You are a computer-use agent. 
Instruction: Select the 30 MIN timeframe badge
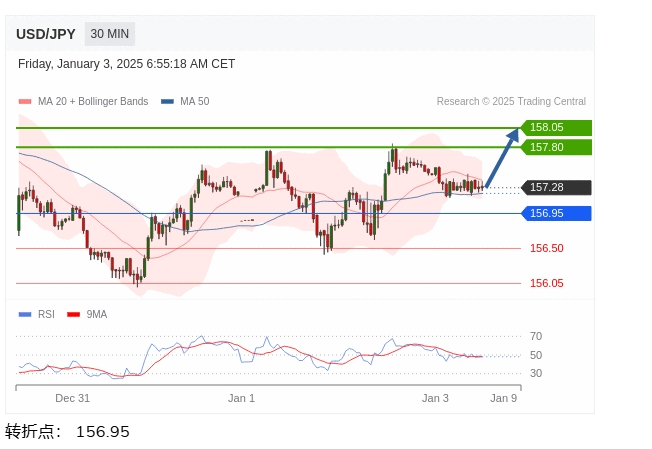point(110,34)
